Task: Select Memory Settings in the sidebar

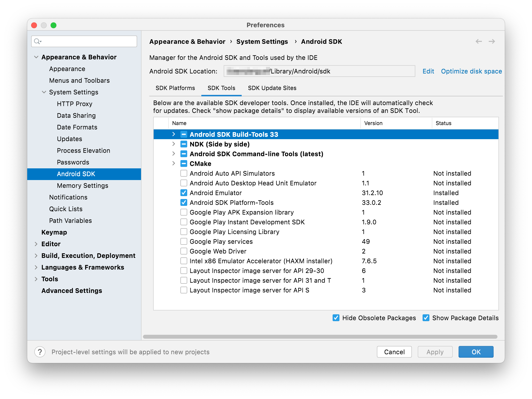Action: [x=82, y=186]
